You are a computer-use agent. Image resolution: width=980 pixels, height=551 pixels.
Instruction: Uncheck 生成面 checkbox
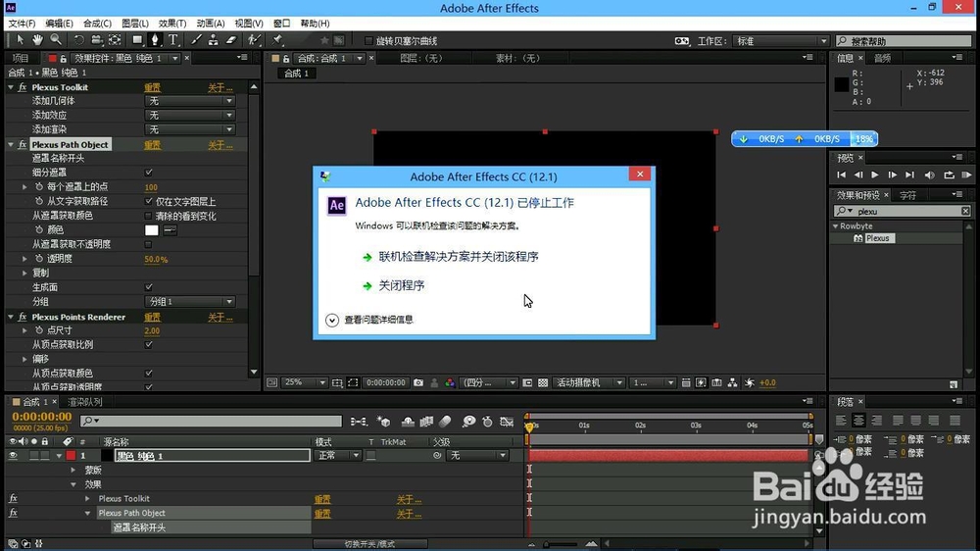(x=149, y=287)
